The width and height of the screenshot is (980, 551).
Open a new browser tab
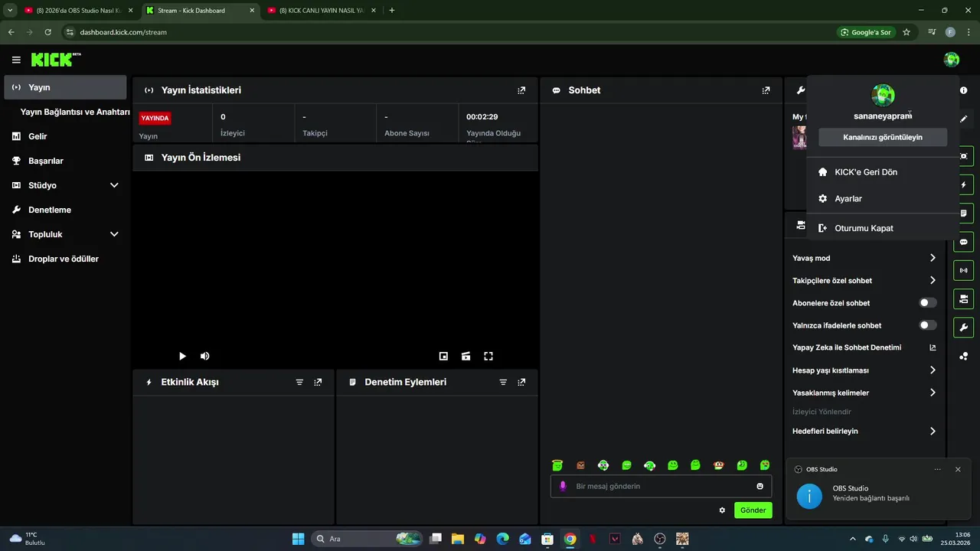click(392, 11)
